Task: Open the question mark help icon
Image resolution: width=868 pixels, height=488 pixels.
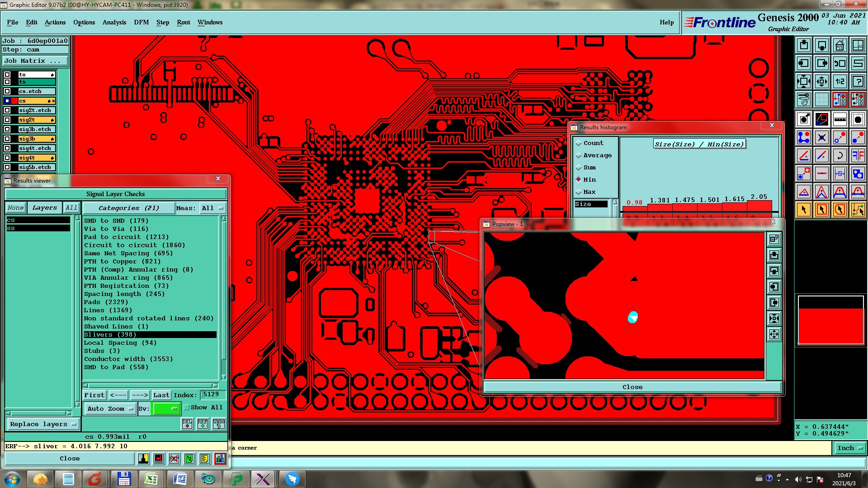Action: tap(858, 81)
